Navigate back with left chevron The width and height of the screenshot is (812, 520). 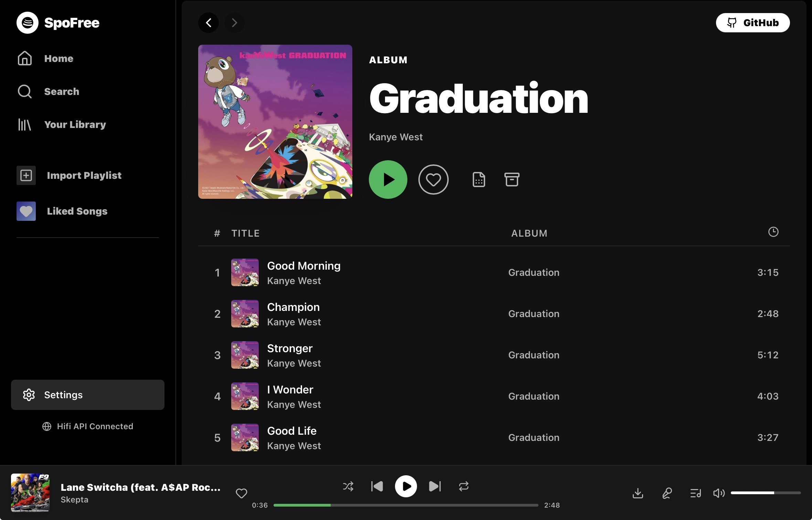click(209, 23)
